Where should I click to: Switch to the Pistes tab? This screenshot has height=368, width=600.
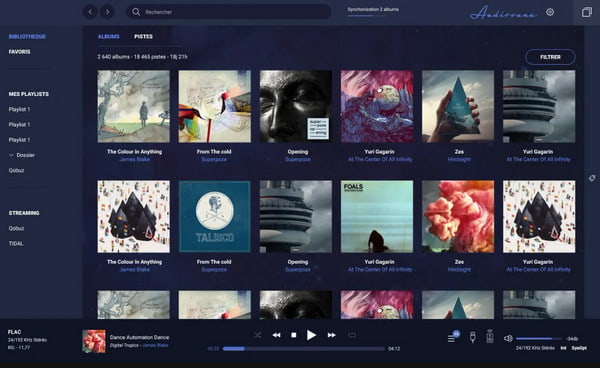(x=143, y=36)
